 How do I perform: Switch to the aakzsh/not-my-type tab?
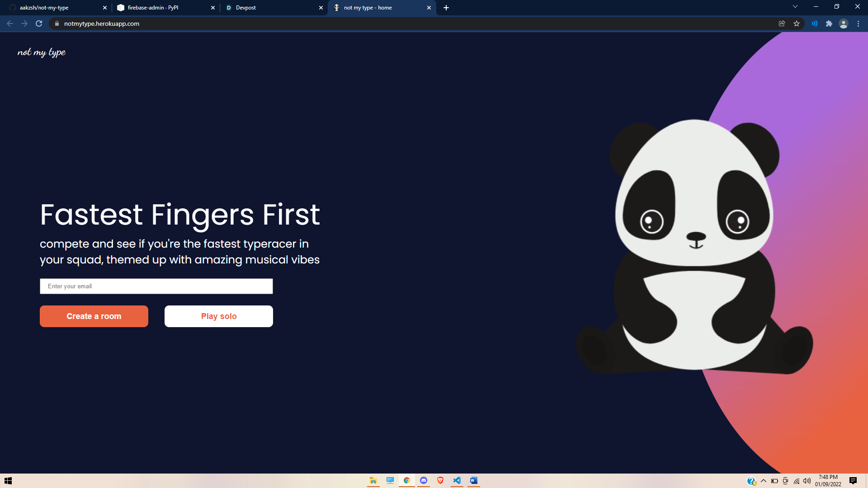click(x=54, y=8)
